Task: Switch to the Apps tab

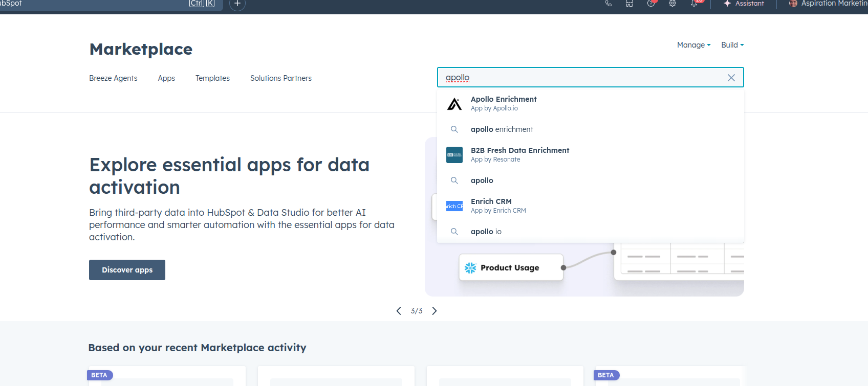Action: click(166, 78)
